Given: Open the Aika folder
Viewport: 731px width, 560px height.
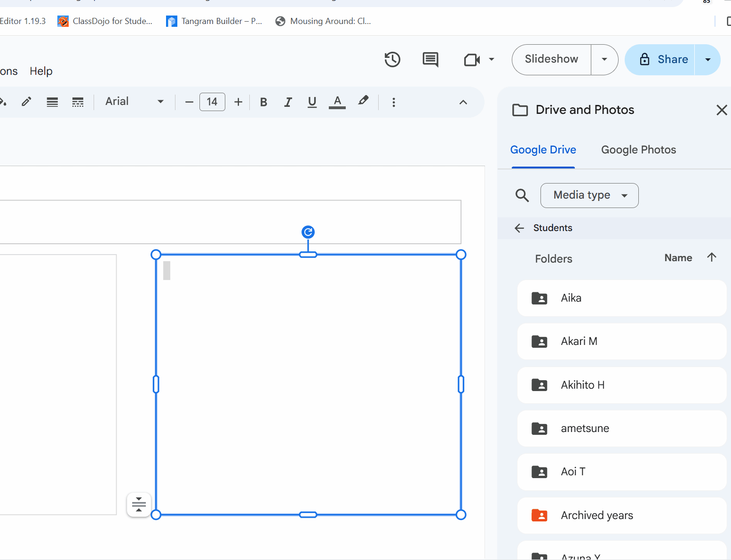Looking at the screenshot, I should (x=622, y=298).
